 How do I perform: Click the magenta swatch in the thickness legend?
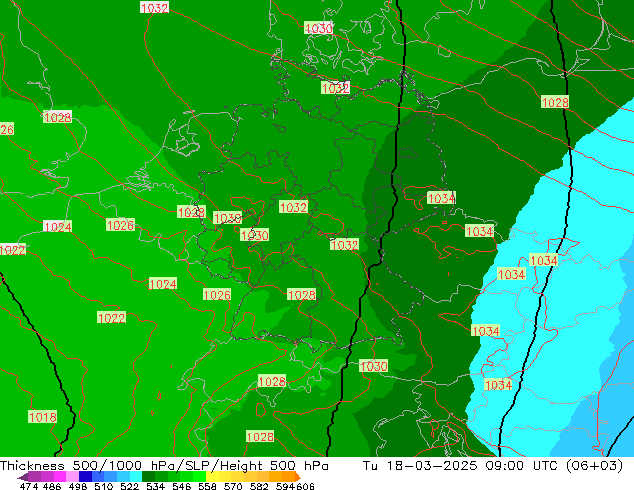(x=60, y=477)
